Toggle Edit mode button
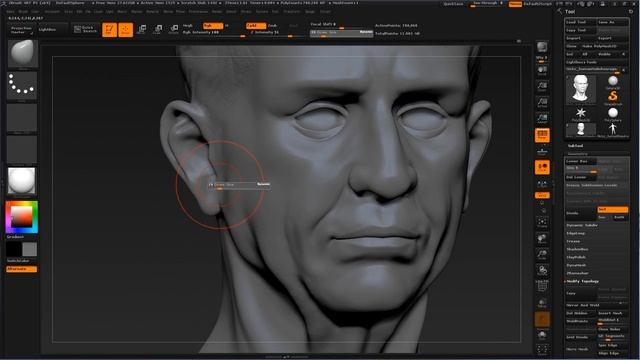The height and width of the screenshot is (360, 640). click(x=109, y=29)
